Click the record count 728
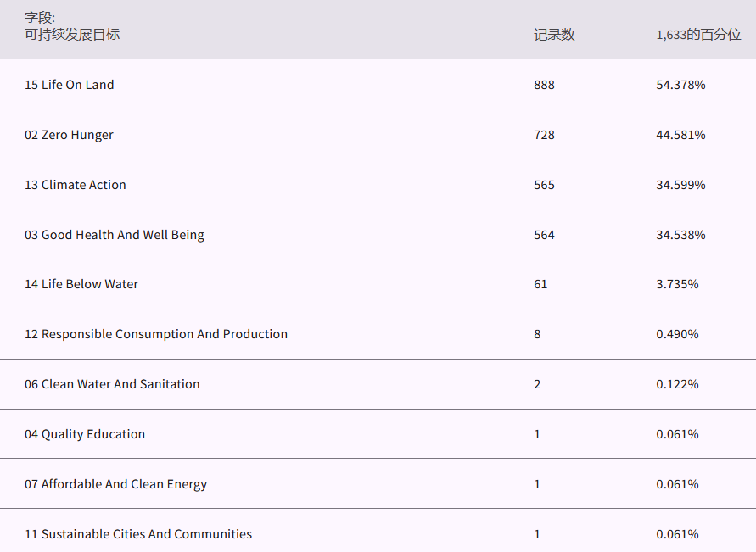Viewport: 756px width, 552px height. coord(544,135)
